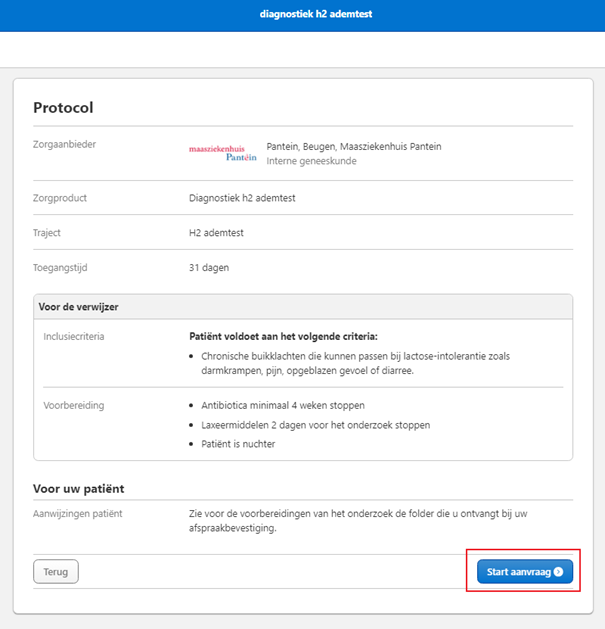605x629 pixels.
Task: Click the 'Interne geneeskunde' specialty text
Action: point(311,160)
